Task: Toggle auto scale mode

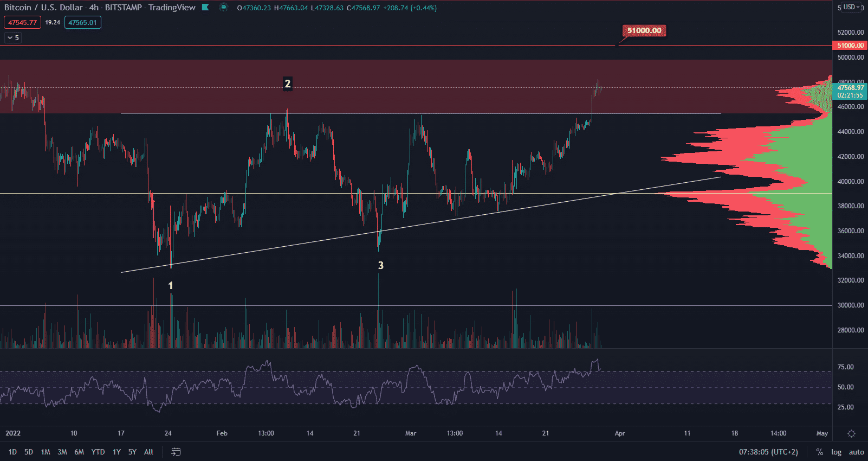Action: 856,452
